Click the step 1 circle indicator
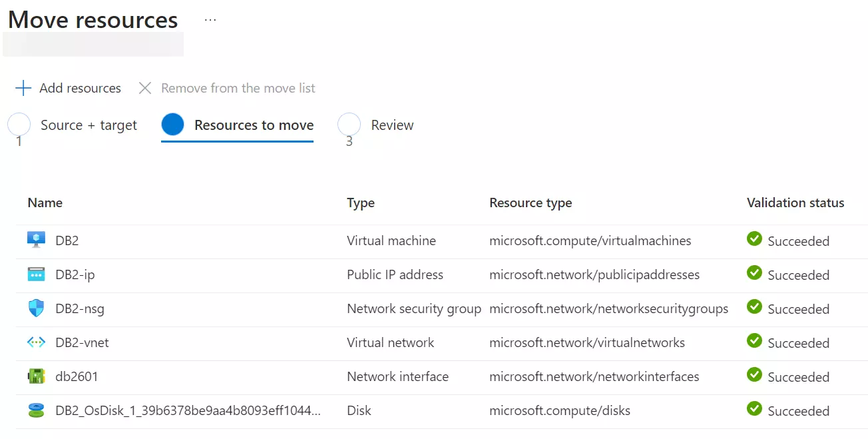This screenshot has width=868, height=439. click(19, 125)
